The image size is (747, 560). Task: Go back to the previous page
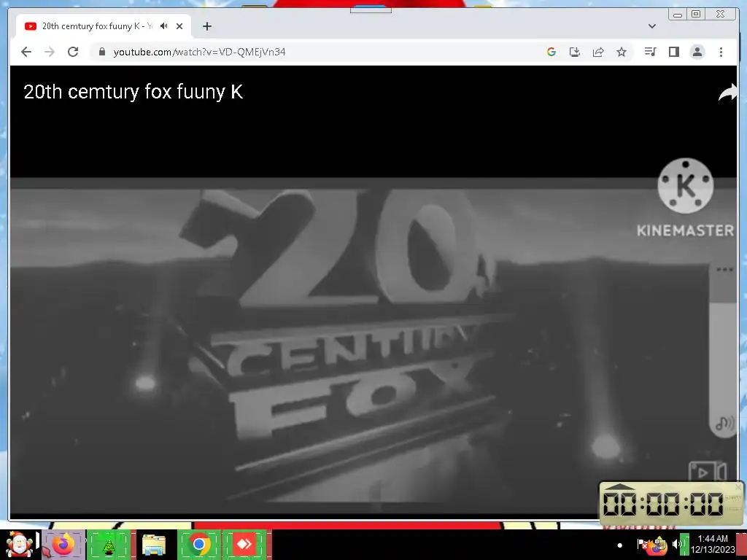26,52
